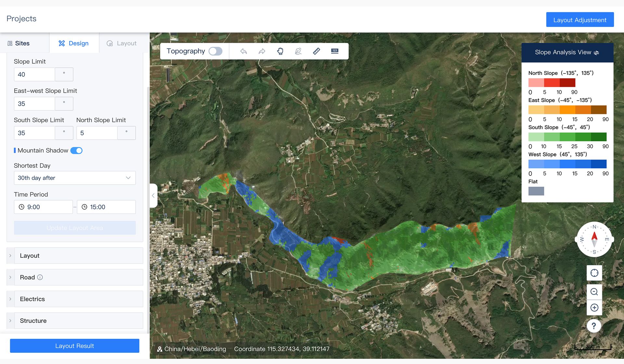624x364 pixels.
Task: Click the recenter location target icon
Action: pyautogui.click(x=594, y=273)
